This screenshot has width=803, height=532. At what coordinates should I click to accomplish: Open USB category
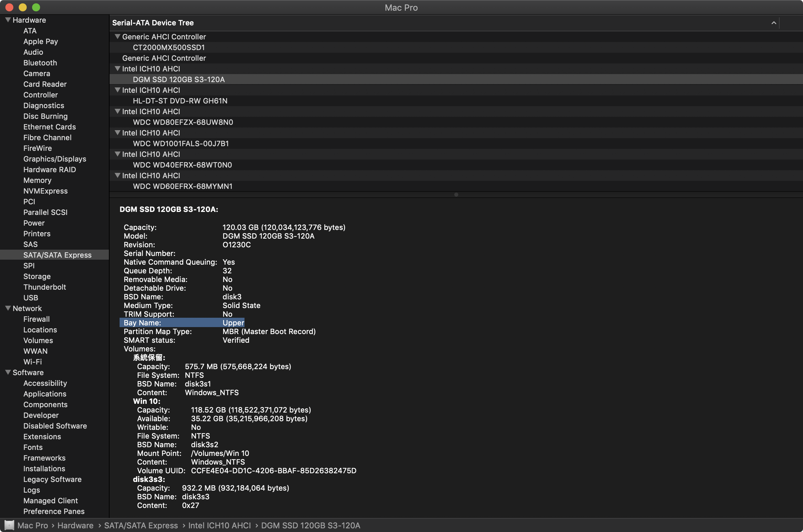(30, 298)
